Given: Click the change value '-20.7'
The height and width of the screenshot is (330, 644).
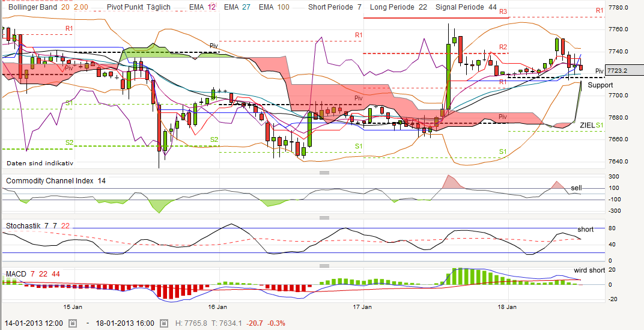Looking at the screenshot, I should pyautogui.click(x=255, y=323).
